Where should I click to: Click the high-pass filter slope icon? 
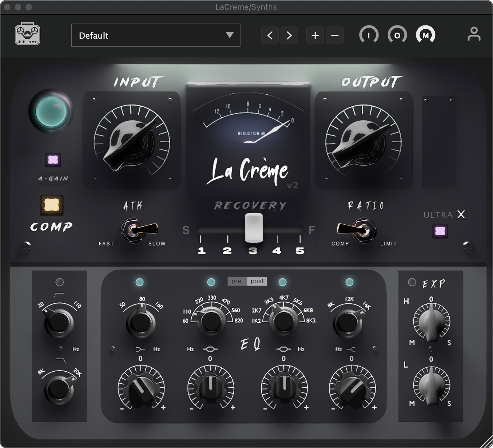(59, 295)
